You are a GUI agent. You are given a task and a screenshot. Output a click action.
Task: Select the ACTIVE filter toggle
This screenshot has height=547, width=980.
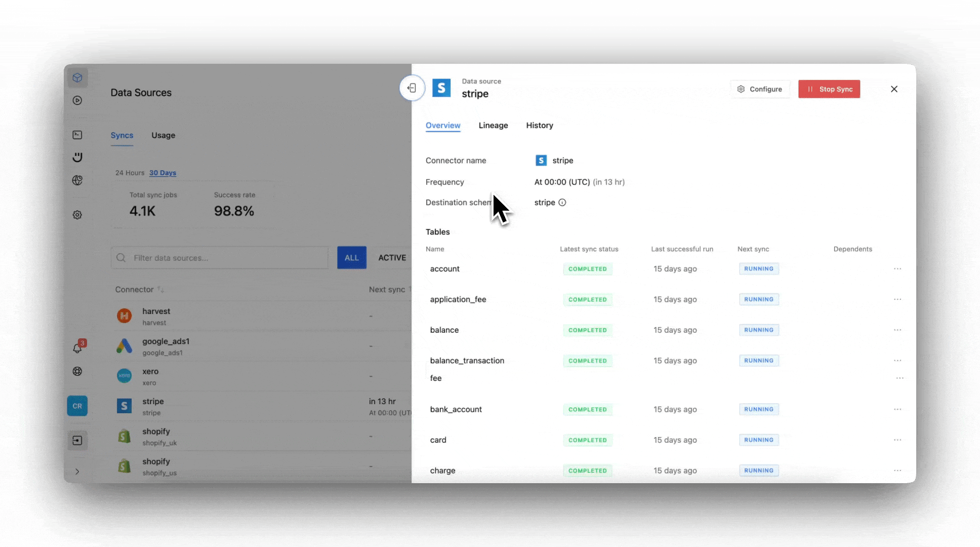392,258
